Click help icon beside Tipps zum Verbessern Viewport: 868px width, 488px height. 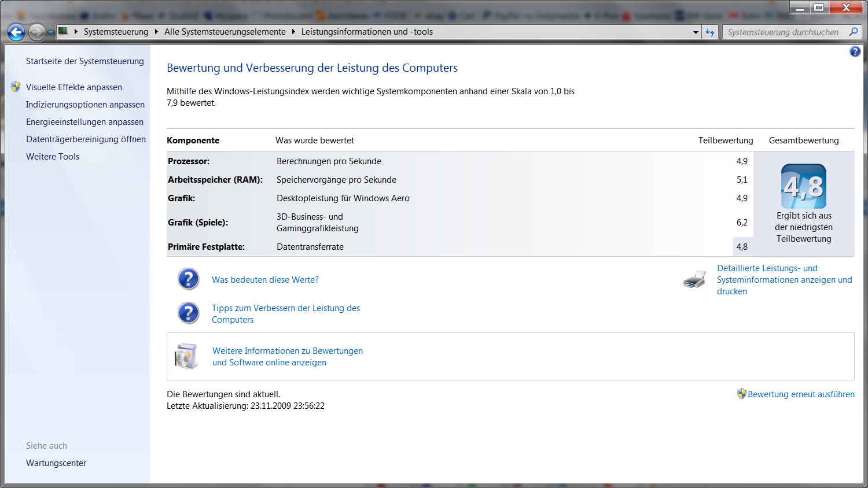(188, 313)
